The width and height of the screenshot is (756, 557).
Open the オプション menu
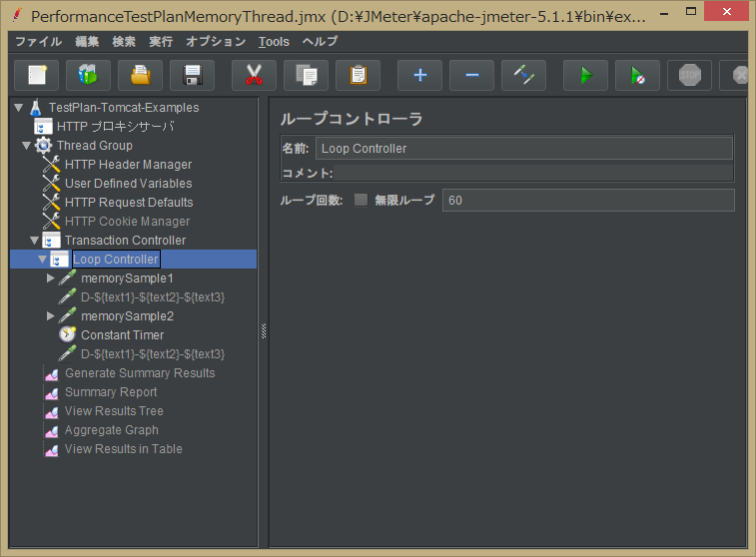click(216, 42)
